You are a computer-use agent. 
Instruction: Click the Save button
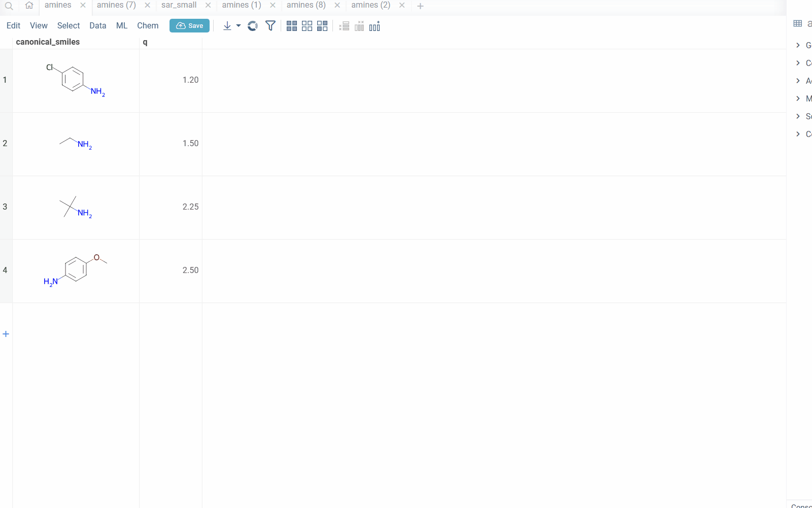(x=189, y=26)
